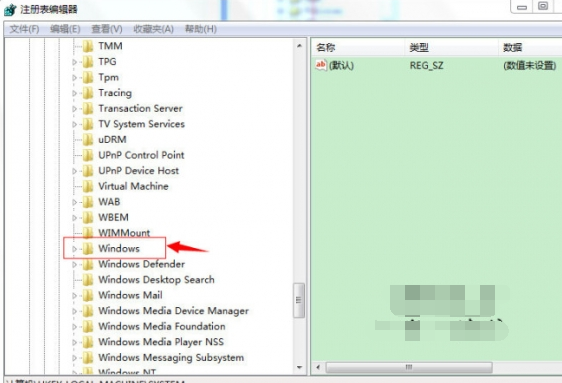
Task: Select the Virtual Machine folder icon
Action: point(88,186)
